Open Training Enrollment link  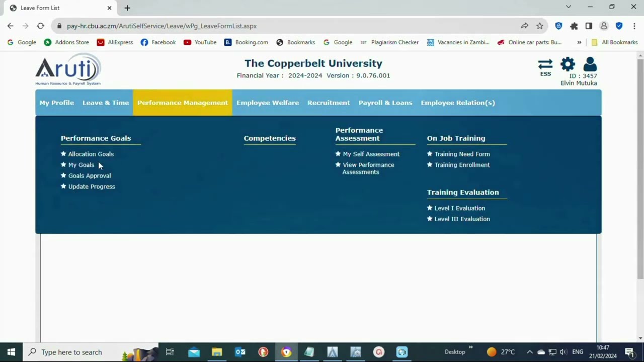click(462, 165)
